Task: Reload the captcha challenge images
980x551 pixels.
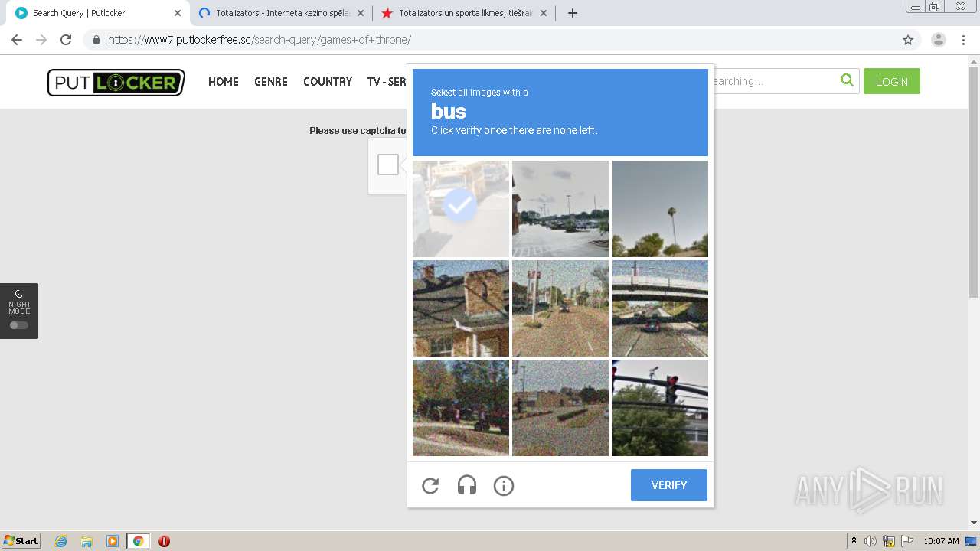Action: [430, 485]
